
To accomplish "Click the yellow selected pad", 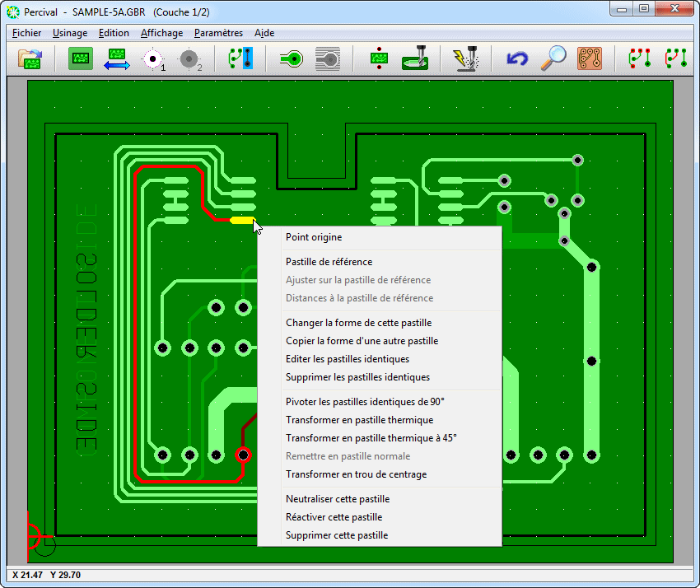I will pos(242,220).
